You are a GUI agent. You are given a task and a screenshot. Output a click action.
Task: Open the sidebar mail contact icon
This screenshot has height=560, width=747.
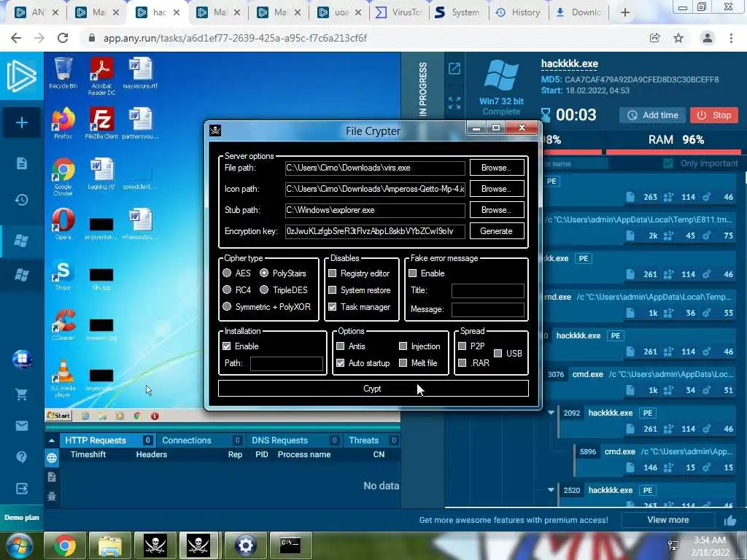21,426
